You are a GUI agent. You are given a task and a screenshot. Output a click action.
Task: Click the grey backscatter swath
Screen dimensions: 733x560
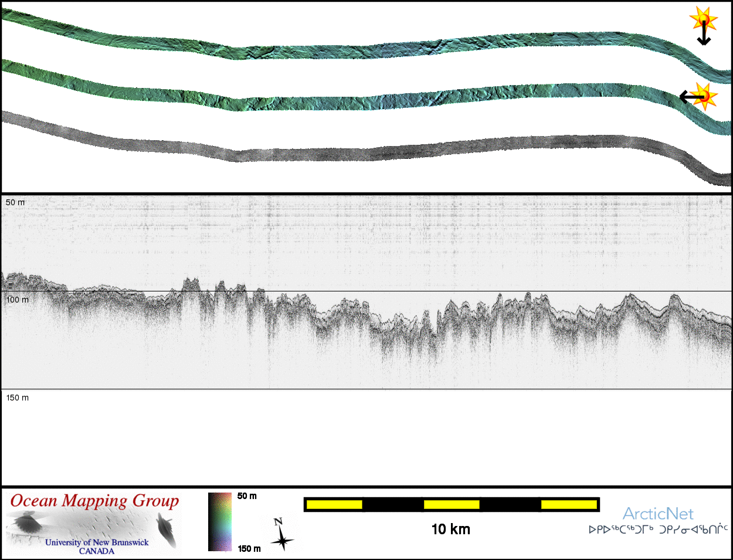364,152
